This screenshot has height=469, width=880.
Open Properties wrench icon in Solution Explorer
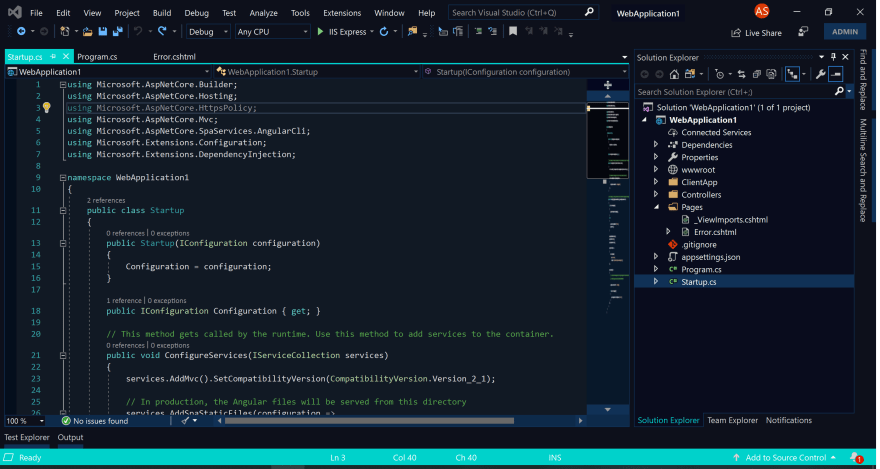tap(821, 74)
